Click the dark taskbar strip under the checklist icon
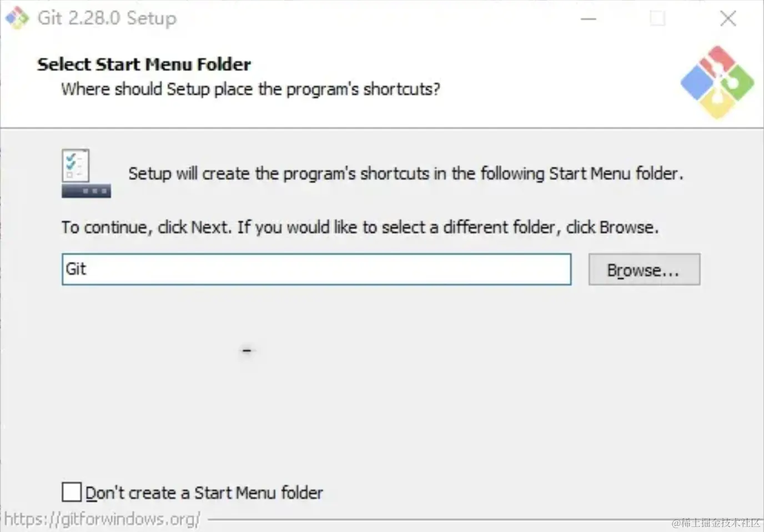The image size is (764, 532). pyautogui.click(x=86, y=191)
